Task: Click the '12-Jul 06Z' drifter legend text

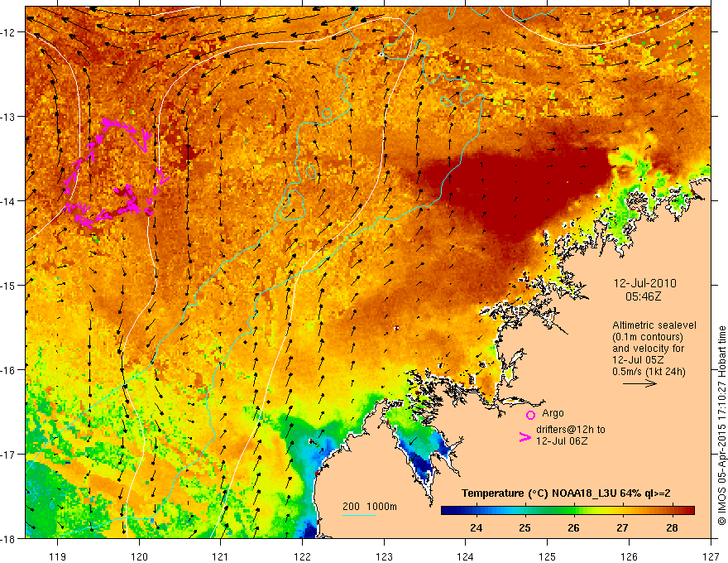Action: 562,440
